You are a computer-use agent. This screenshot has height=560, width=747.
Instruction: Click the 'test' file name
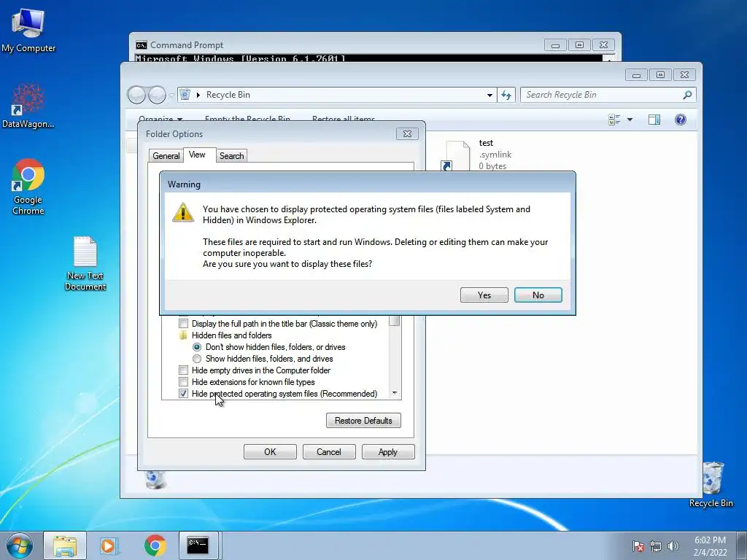pos(486,143)
